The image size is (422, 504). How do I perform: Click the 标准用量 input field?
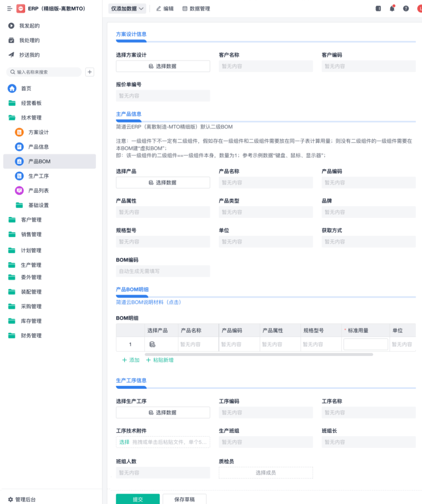point(365,344)
